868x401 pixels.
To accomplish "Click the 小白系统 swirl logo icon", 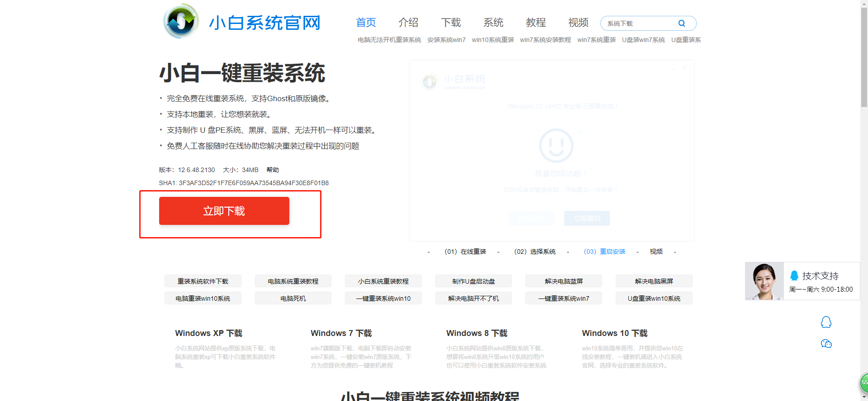I will (x=181, y=21).
